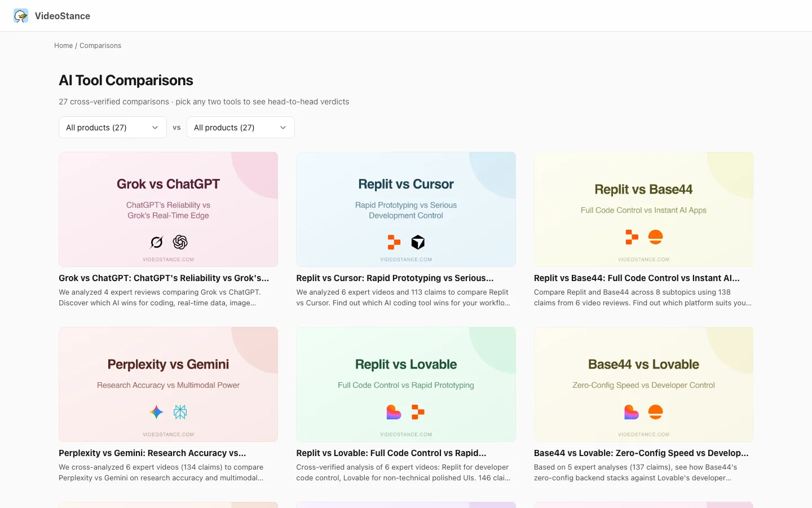This screenshot has height=508, width=812.
Task: Click description 'Compare Replit and Base44 across 8 subtopics'
Action: (643, 297)
